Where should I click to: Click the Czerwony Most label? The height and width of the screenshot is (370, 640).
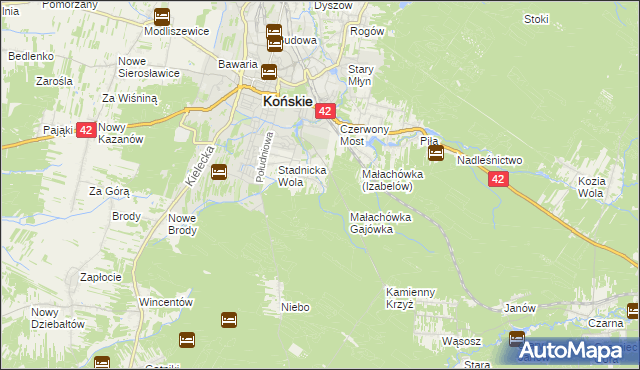coord(364,135)
